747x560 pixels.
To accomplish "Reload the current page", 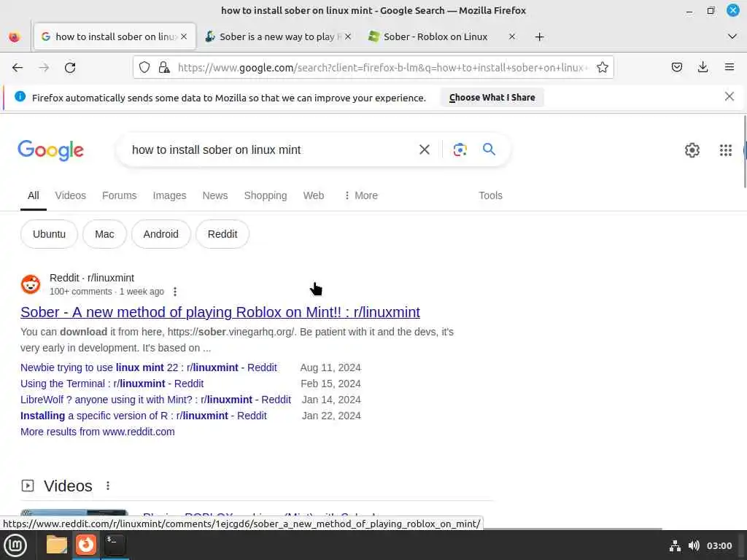I will [70, 68].
